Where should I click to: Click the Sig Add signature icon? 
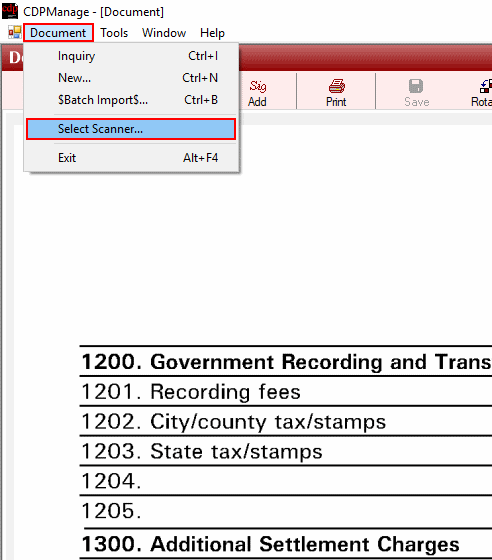[257, 86]
